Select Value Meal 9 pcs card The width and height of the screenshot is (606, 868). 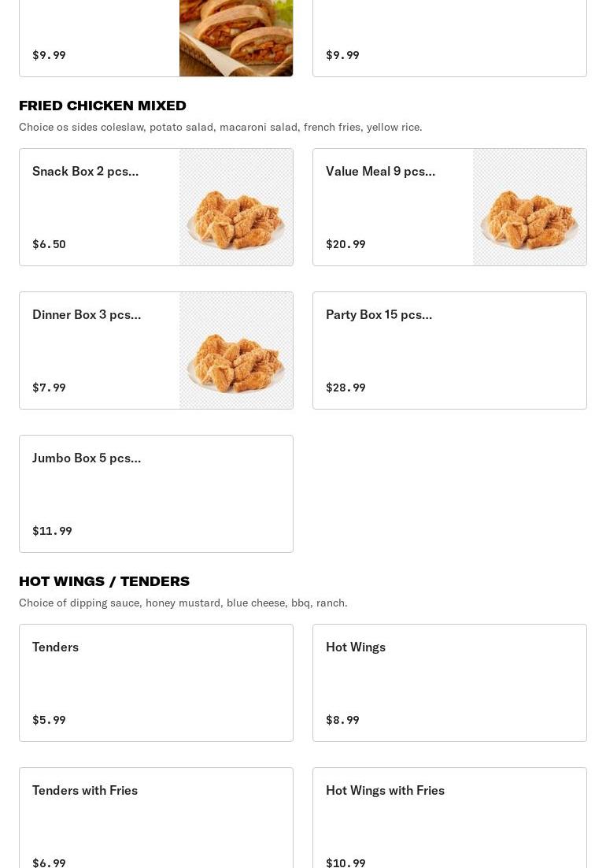click(449, 207)
